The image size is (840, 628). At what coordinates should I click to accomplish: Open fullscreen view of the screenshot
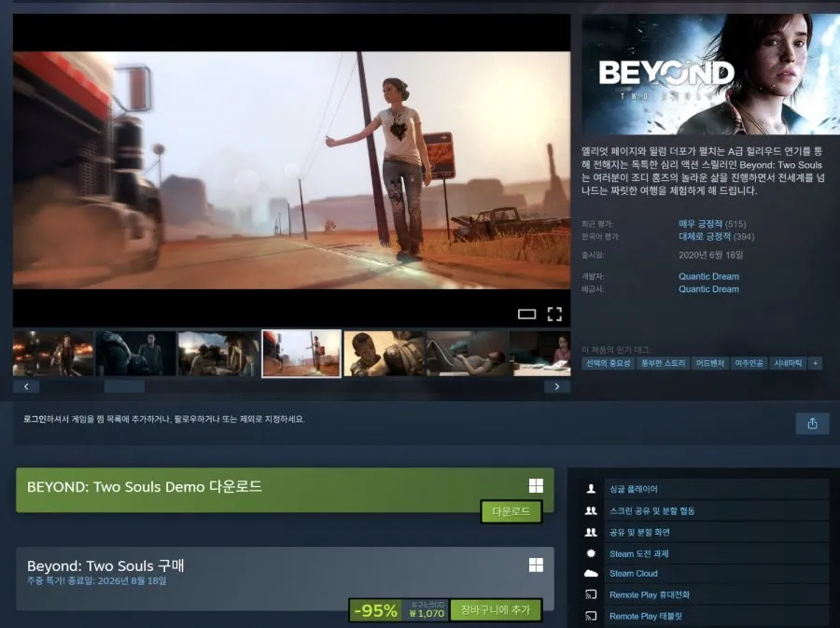554,314
